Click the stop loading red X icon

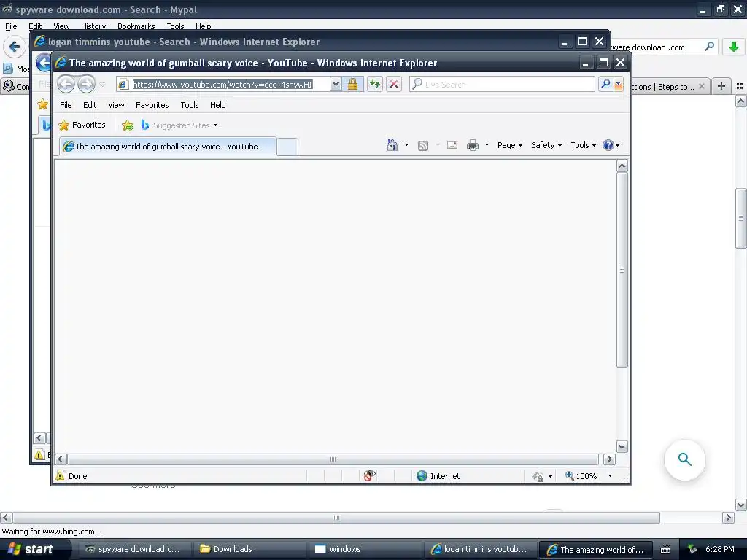click(x=393, y=85)
